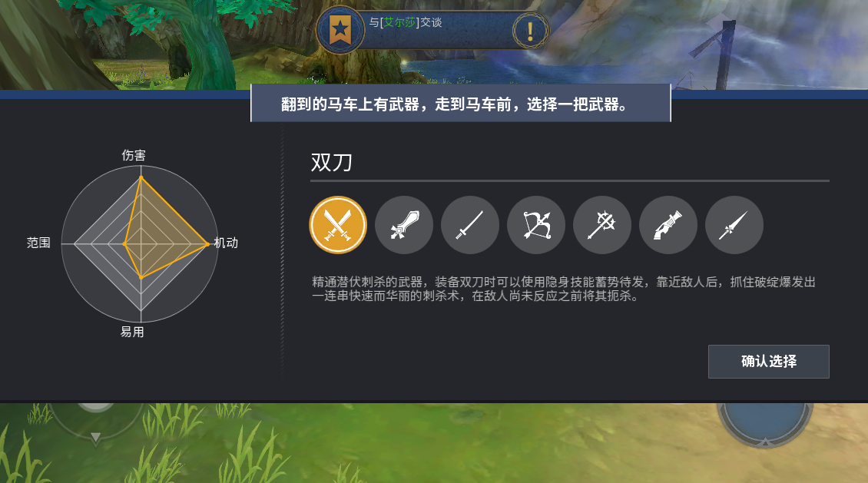Image resolution: width=868 pixels, height=483 pixels.
Task: Click the 双刀 weapon title heading
Action: pyautogui.click(x=332, y=162)
